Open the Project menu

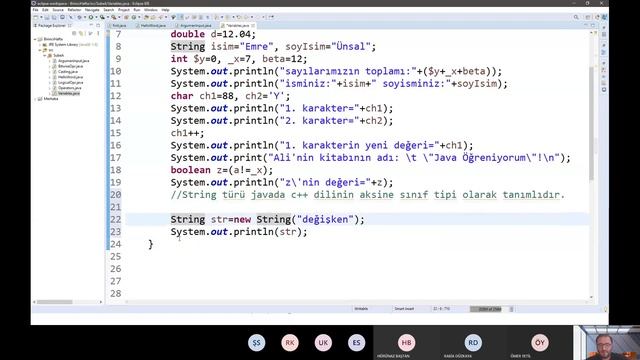tap(124, 10)
